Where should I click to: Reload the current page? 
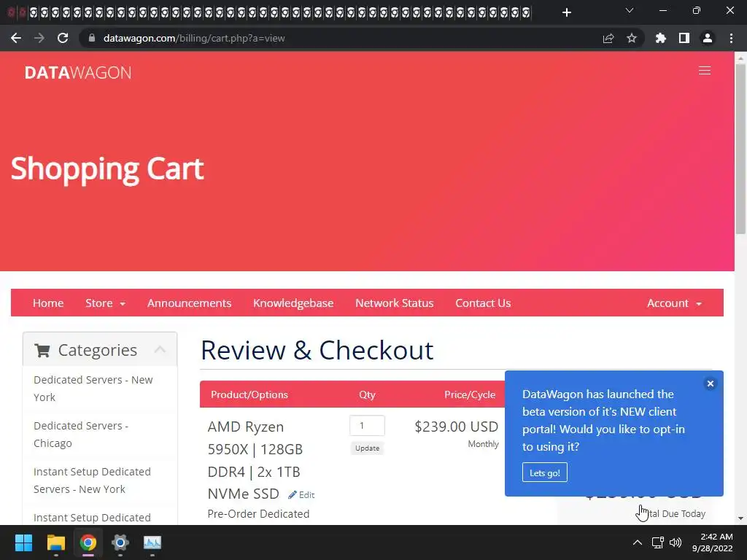point(63,38)
